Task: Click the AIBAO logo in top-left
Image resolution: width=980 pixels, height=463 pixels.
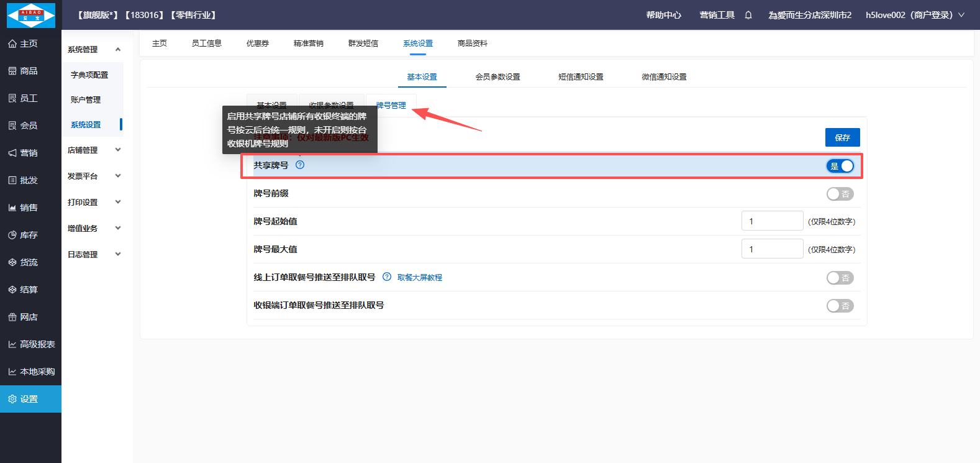Action: (30, 15)
